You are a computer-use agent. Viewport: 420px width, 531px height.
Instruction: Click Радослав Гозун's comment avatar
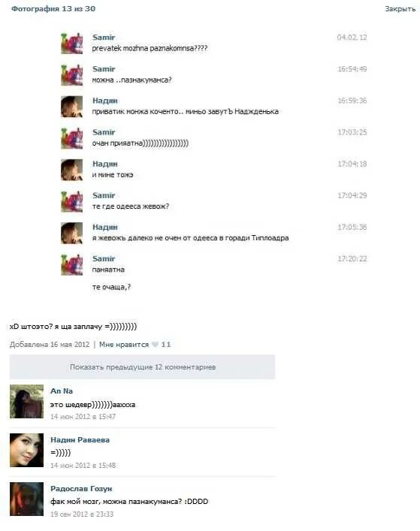coord(27,499)
